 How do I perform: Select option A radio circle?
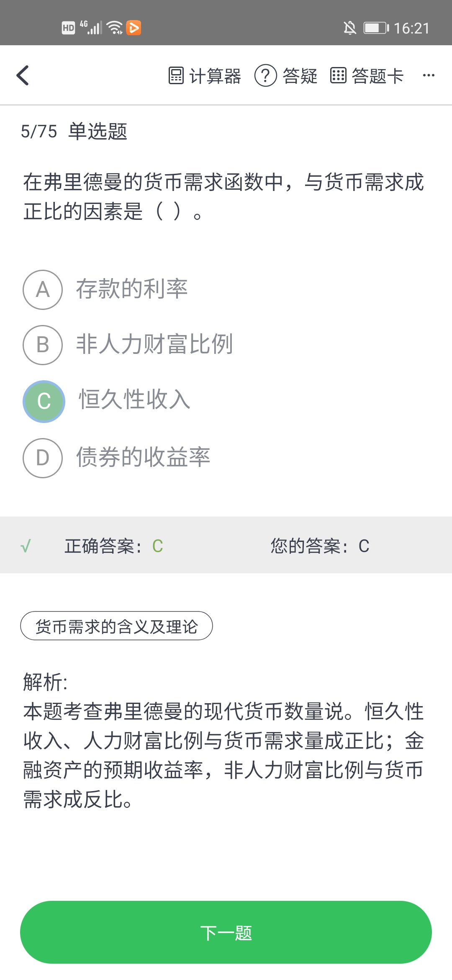coord(43,290)
